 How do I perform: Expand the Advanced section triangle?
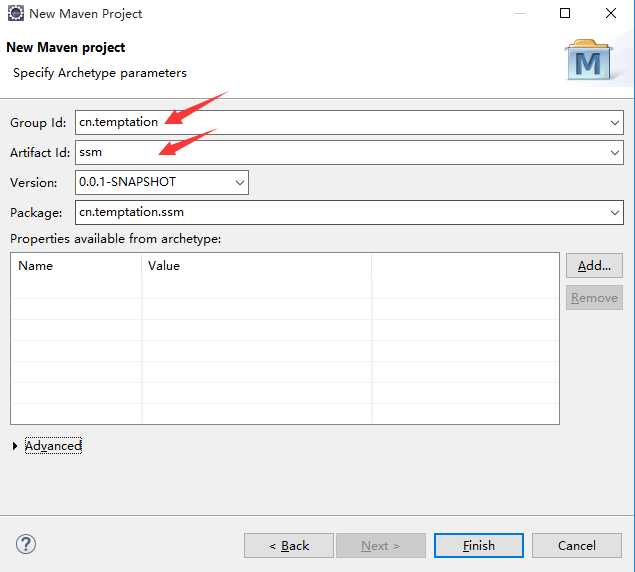click(x=15, y=446)
